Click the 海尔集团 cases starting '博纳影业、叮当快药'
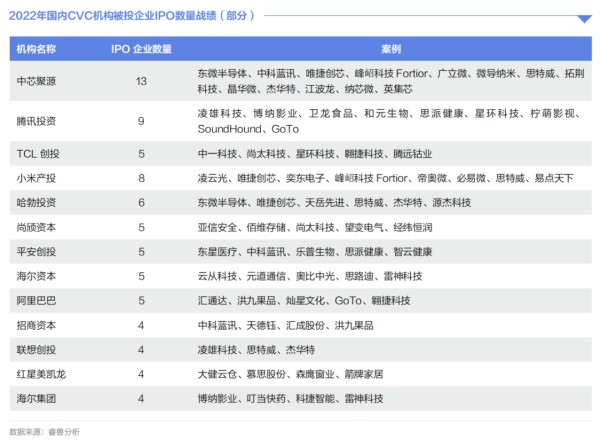The height and width of the screenshot is (447, 600). (290, 398)
